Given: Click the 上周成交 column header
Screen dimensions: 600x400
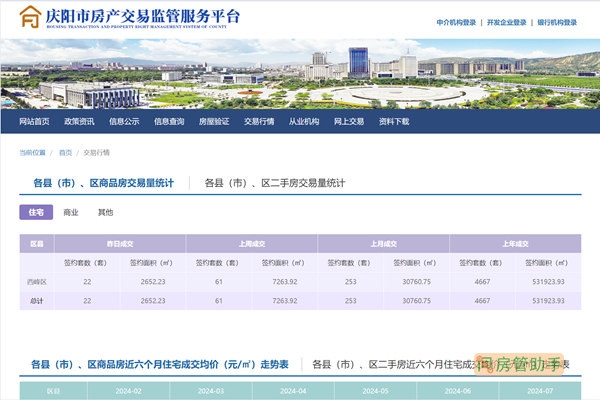Looking at the screenshot, I should tap(251, 244).
